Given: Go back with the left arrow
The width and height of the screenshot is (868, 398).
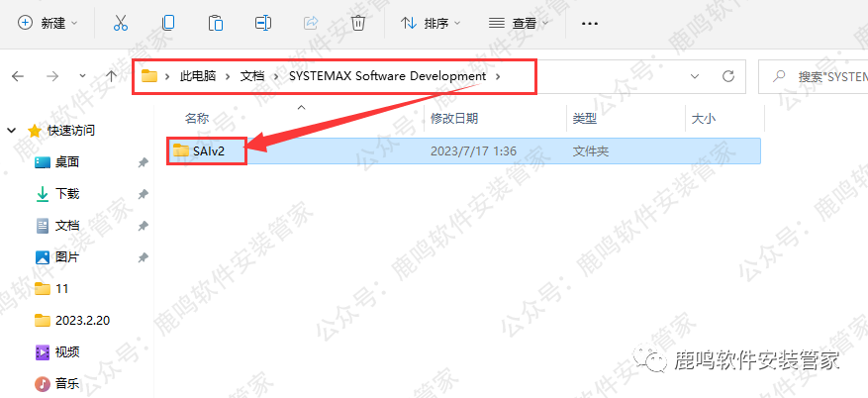Looking at the screenshot, I should click(18, 76).
